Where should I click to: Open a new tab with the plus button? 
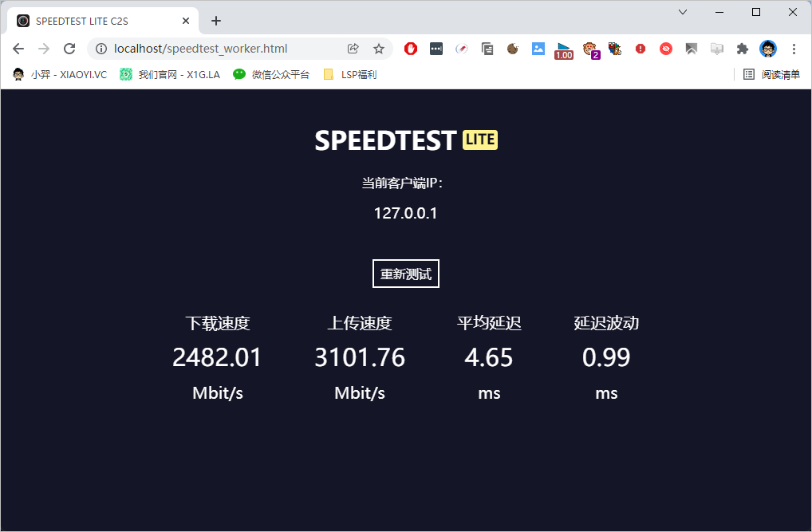point(216,21)
